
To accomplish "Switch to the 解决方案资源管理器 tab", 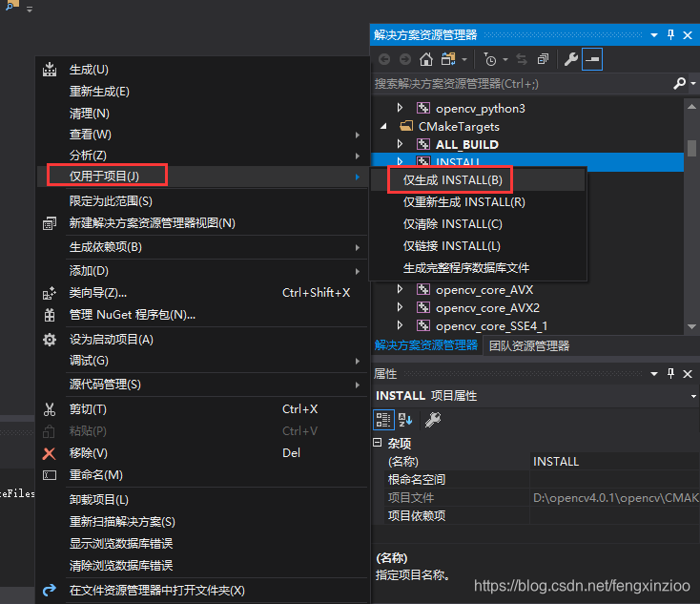I will click(x=426, y=345).
